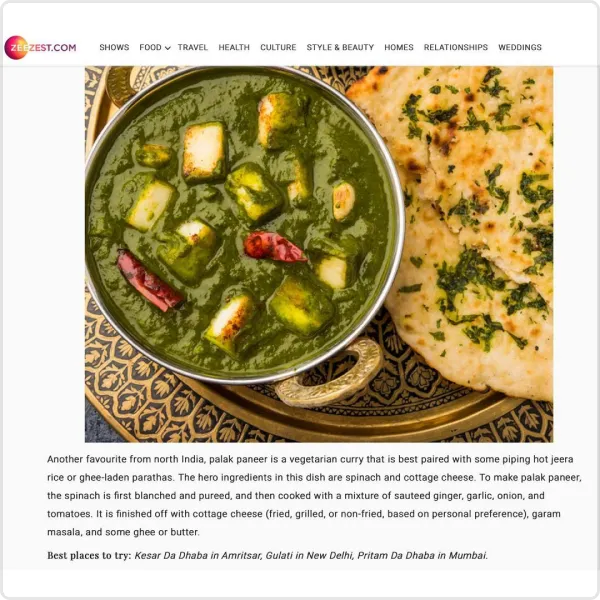Click the Best places to try label
Screen dimensions: 600x600
[89, 555]
